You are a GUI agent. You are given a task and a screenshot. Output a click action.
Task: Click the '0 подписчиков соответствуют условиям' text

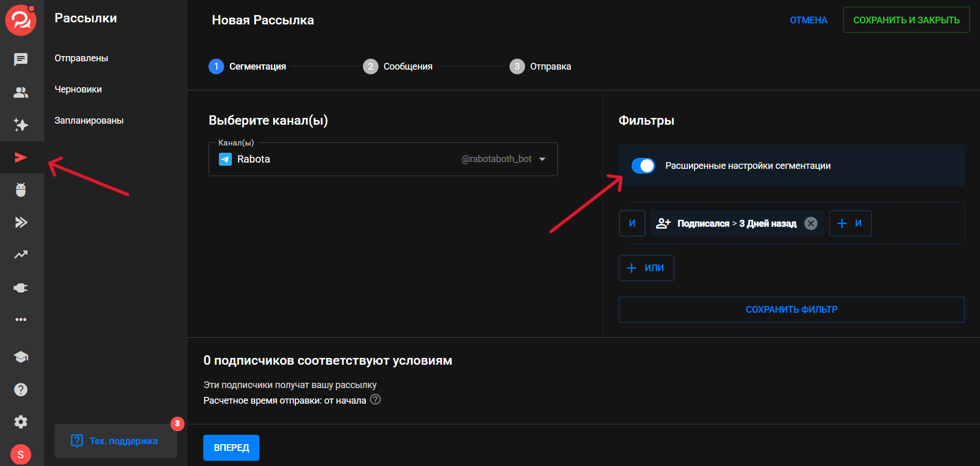[328, 361]
